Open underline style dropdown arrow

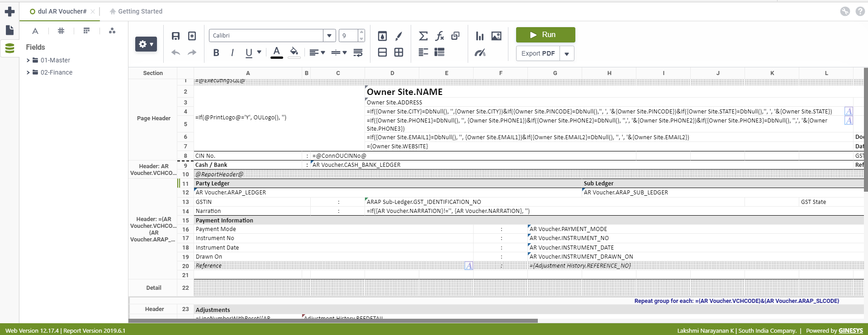point(259,52)
